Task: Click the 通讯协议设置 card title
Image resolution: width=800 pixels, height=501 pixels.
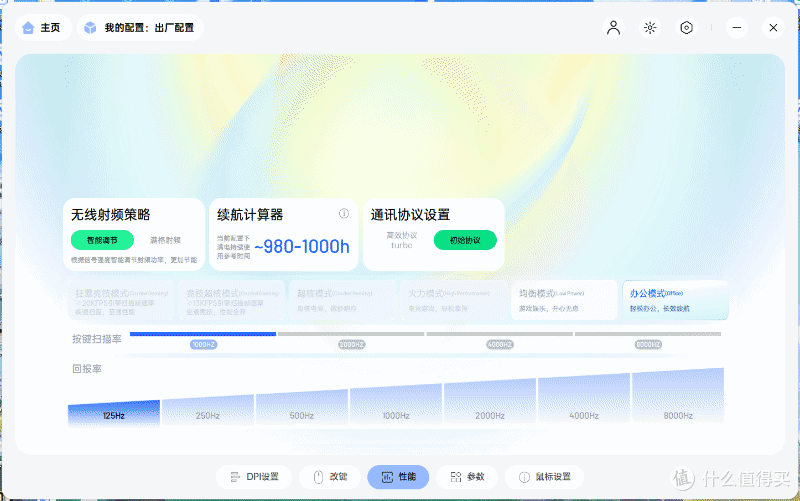Action: click(x=410, y=215)
